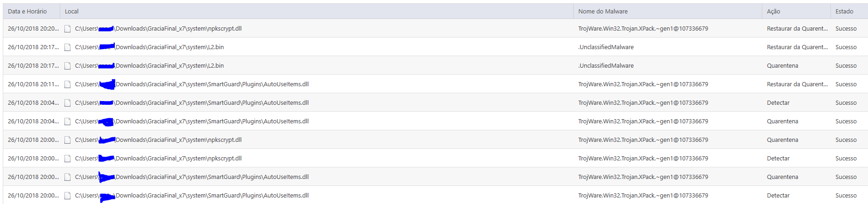Click file icon of quarantined L2.bin entry

pyautogui.click(x=67, y=66)
